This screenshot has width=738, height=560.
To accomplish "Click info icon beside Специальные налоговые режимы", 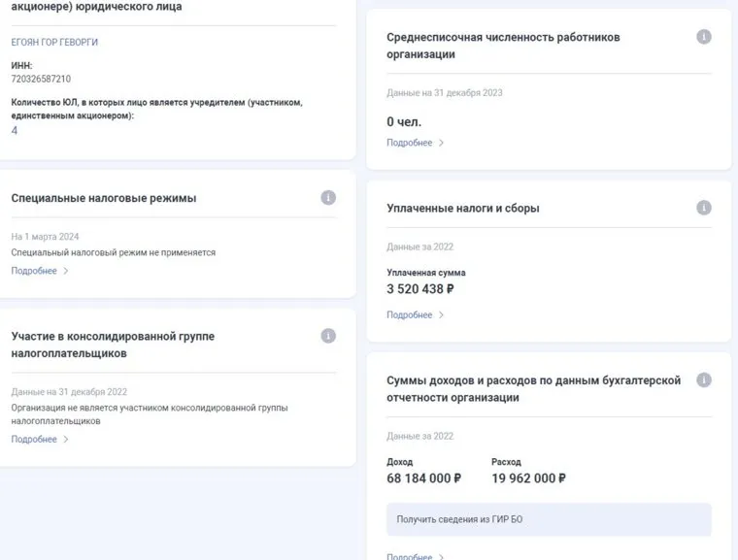I will pyautogui.click(x=328, y=198).
